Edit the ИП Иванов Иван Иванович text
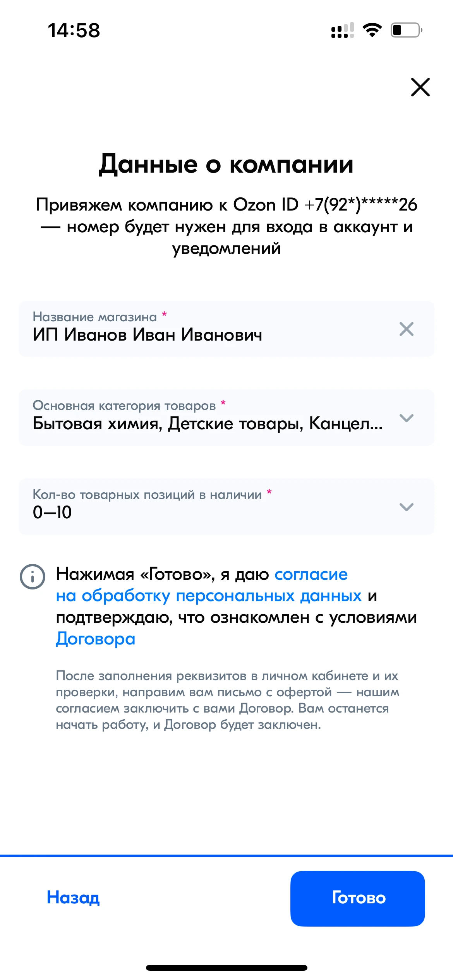Screen dimensions: 453x980 coord(148,335)
